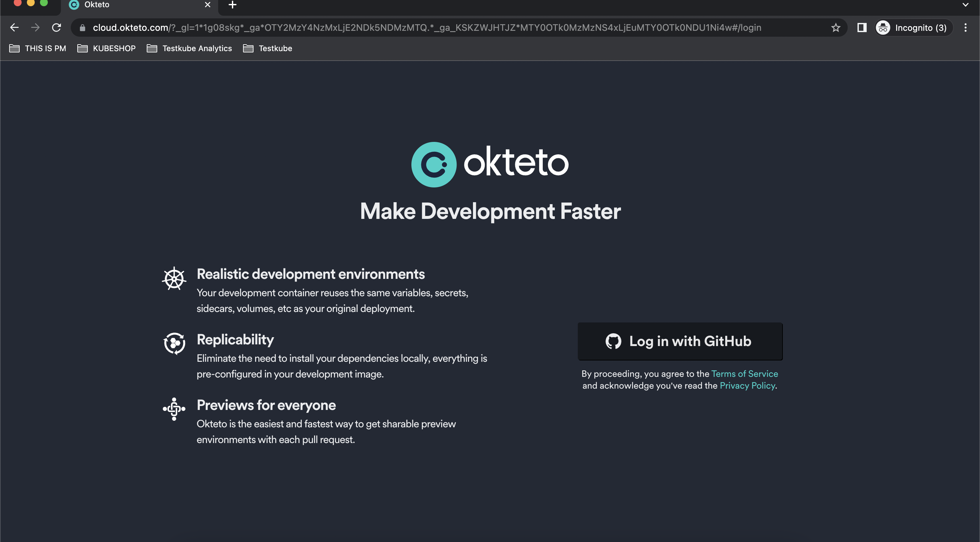980x542 pixels.
Task: Open the Terms of Service link
Action: [744, 374]
